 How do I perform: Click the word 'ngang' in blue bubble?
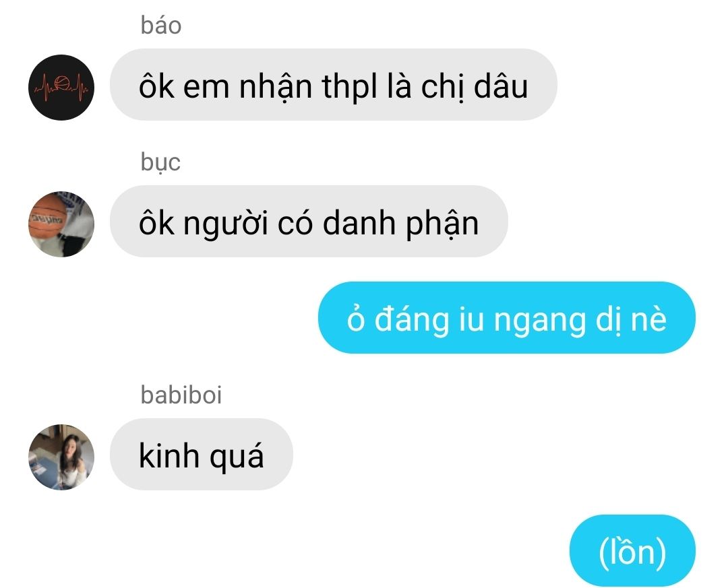[539, 321]
